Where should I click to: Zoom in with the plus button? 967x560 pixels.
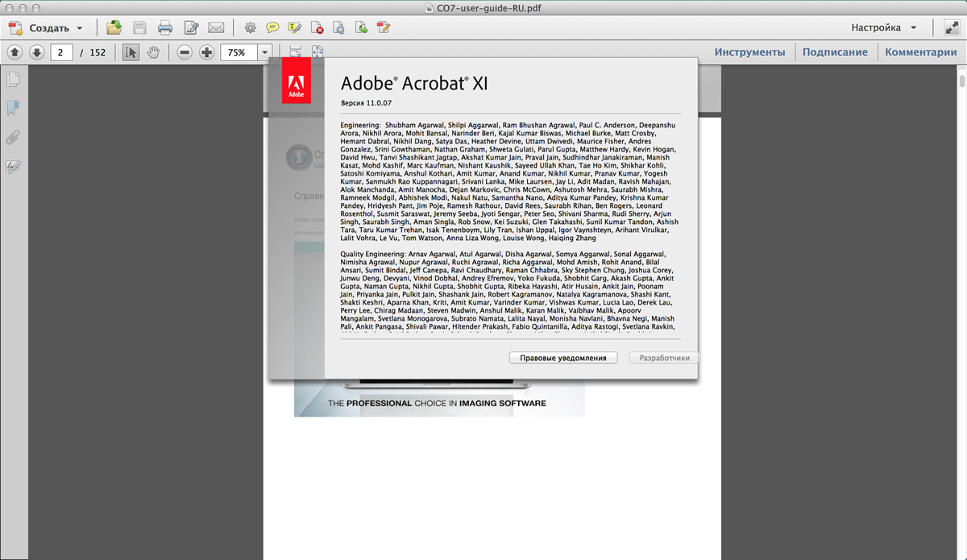[207, 52]
